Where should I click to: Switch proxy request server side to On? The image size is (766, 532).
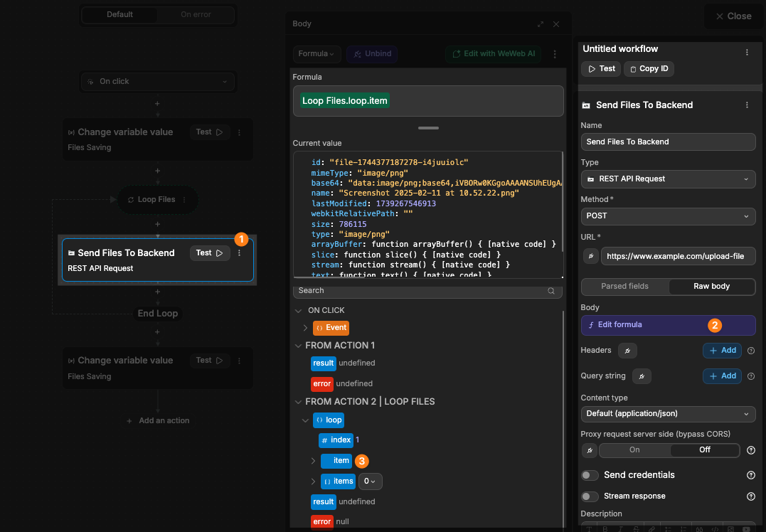click(x=634, y=450)
